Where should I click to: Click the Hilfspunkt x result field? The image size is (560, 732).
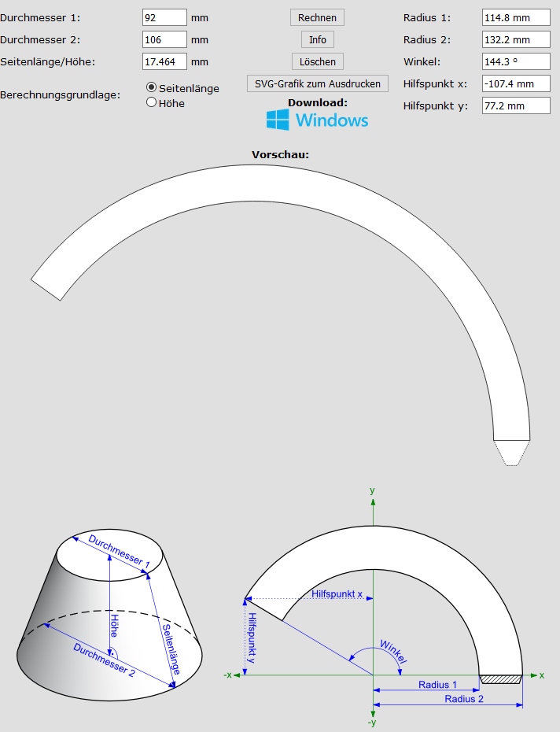coord(516,83)
